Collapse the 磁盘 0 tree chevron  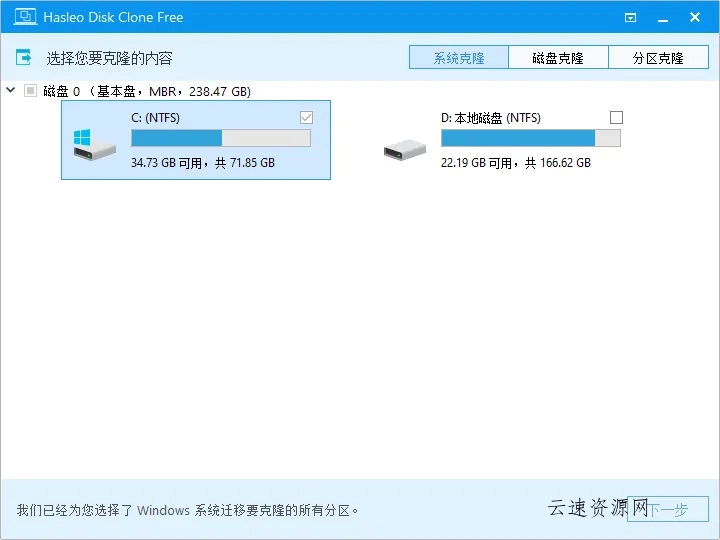tap(11, 90)
